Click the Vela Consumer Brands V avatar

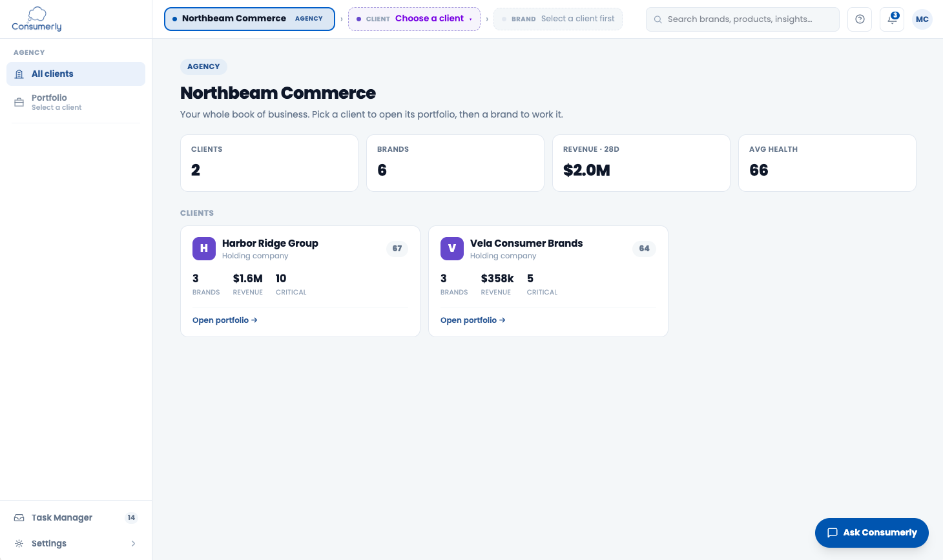452,249
